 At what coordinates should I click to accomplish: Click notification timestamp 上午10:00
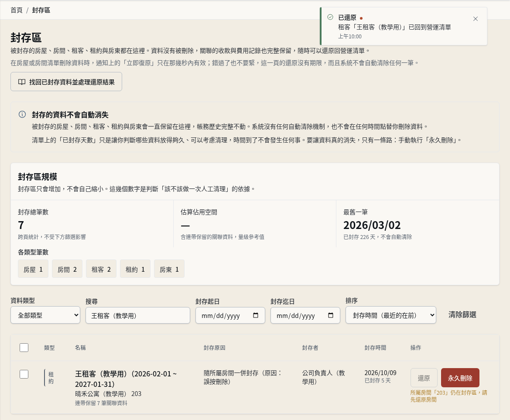[x=349, y=36]
